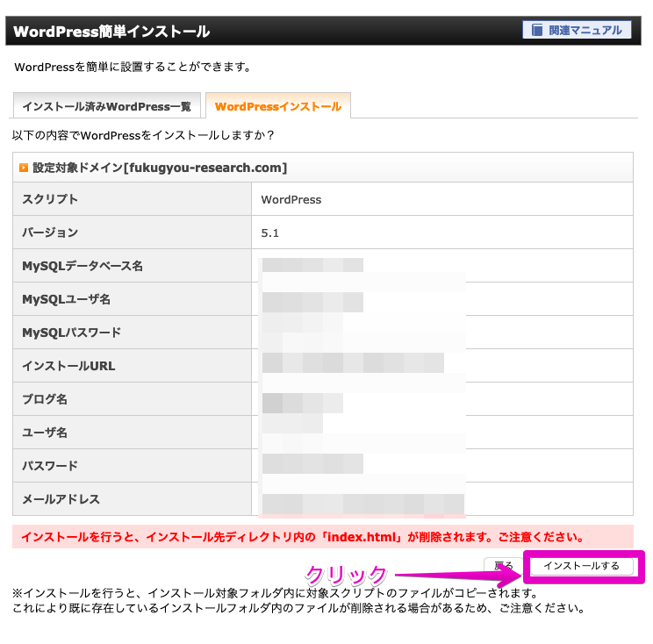The width and height of the screenshot is (653, 644).
Task: Select the 設定対象ドメイン[fukugyou-research.com] heading
Action: pyautogui.click(x=160, y=168)
